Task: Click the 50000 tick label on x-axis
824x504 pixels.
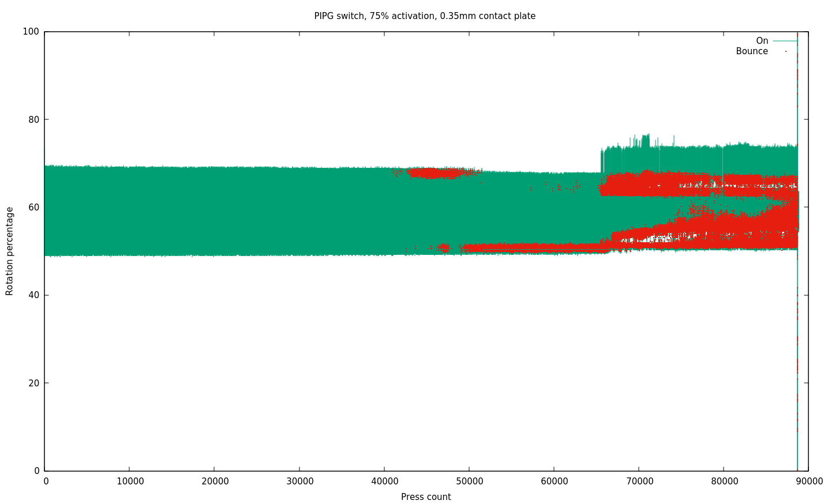Action: [469, 482]
